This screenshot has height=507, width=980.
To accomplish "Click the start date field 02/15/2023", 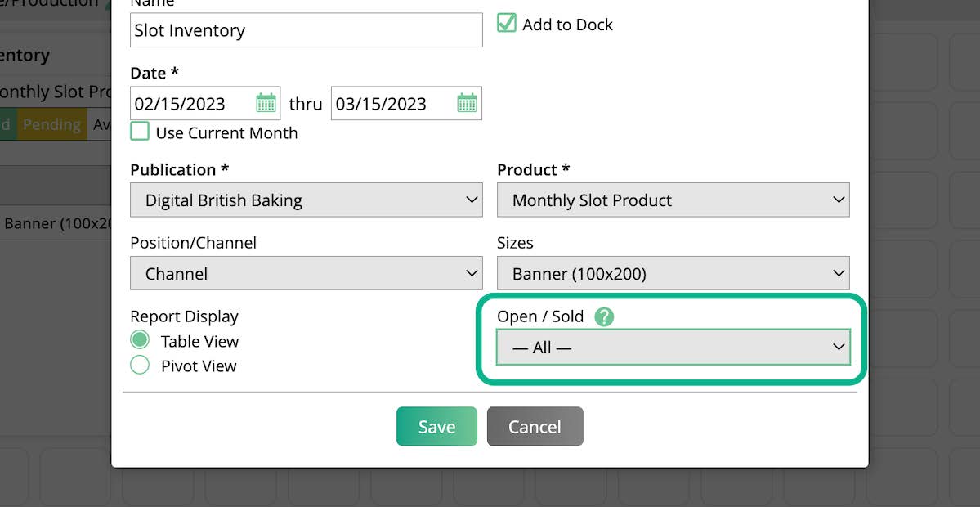I will [192, 104].
